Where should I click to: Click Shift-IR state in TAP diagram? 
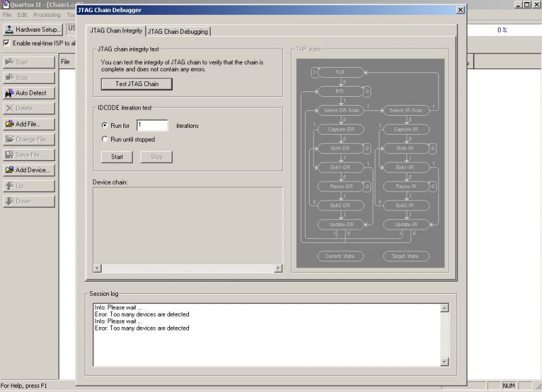[x=406, y=148]
